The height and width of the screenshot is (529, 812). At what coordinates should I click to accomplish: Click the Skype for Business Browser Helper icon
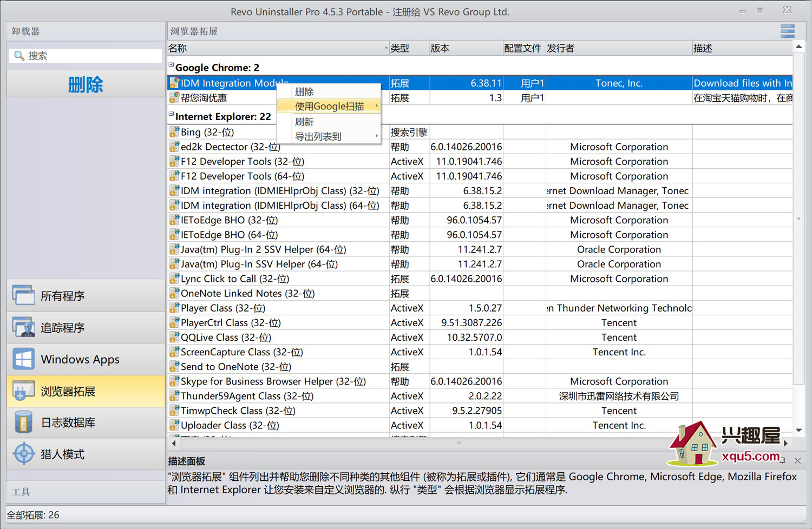point(174,381)
